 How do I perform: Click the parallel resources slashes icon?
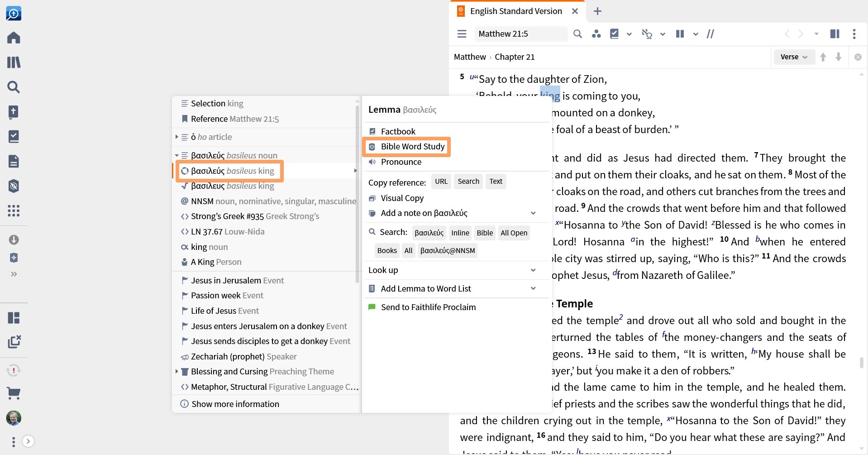(711, 34)
